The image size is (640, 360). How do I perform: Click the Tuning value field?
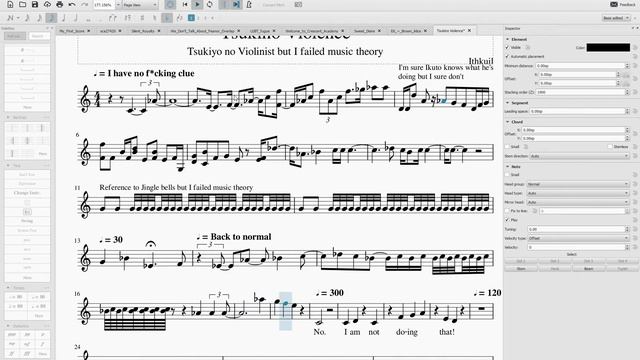coord(578,229)
